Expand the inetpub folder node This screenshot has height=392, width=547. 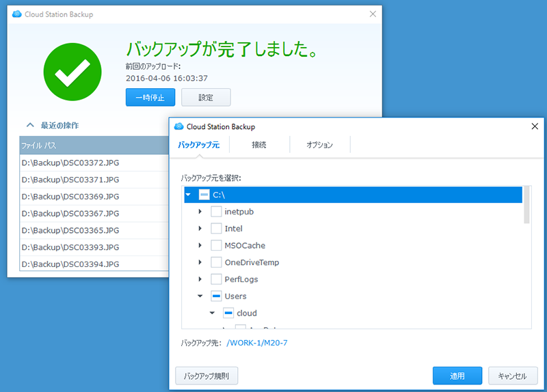click(200, 212)
